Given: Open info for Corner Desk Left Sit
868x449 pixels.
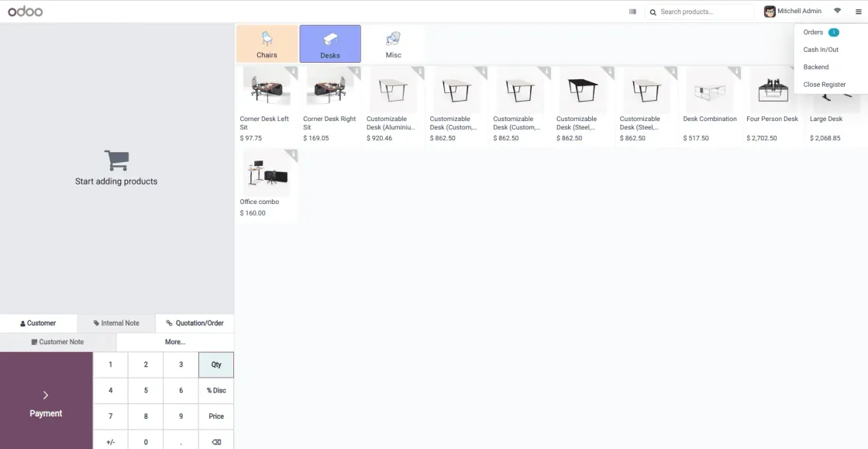Looking at the screenshot, I should [294, 71].
